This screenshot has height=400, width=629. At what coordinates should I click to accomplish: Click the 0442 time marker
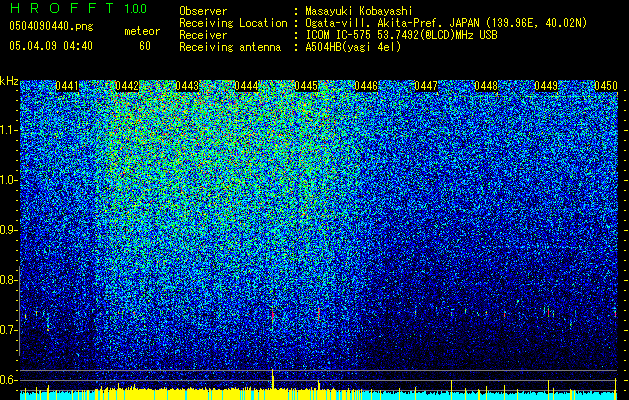tap(127, 86)
